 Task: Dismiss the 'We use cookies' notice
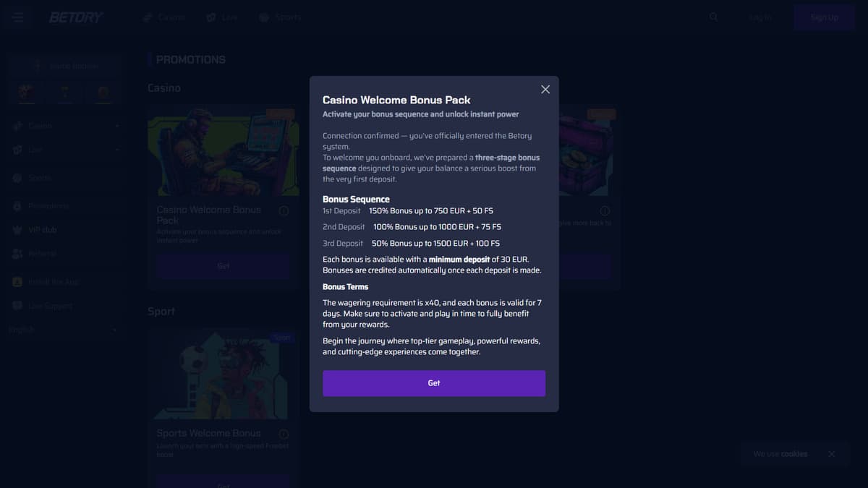832,454
